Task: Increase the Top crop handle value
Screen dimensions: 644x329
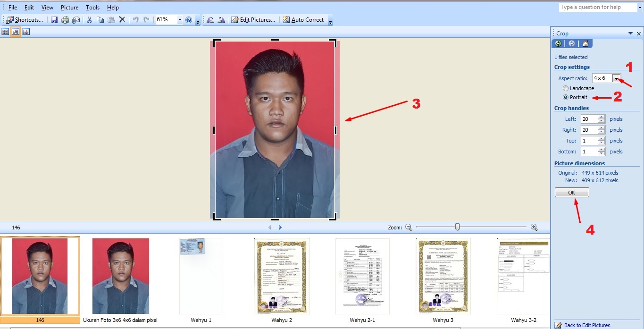Action: click(x=602, y=139)
